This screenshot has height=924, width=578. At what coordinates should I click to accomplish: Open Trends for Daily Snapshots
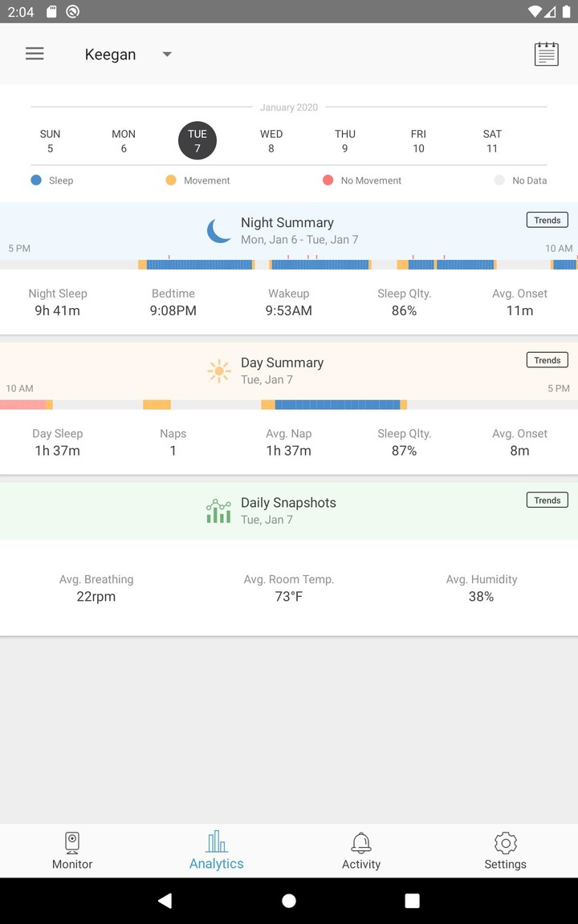[x=547, y=500]
